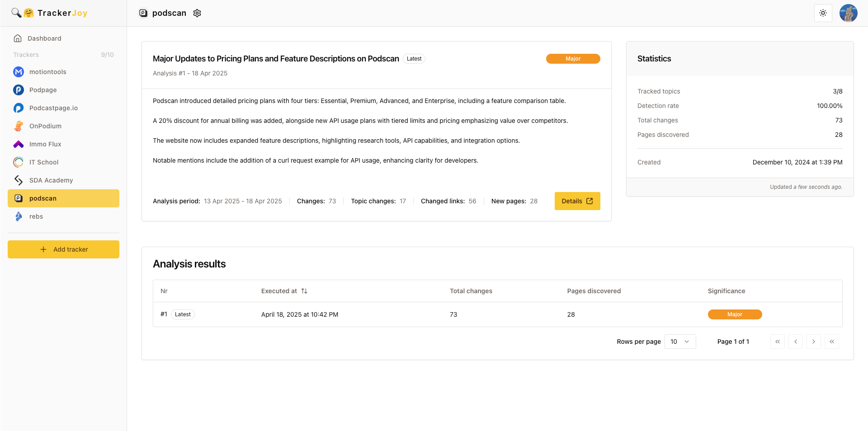Click Total changes column header
Screen dimensions: 868x431
(471, 291)
